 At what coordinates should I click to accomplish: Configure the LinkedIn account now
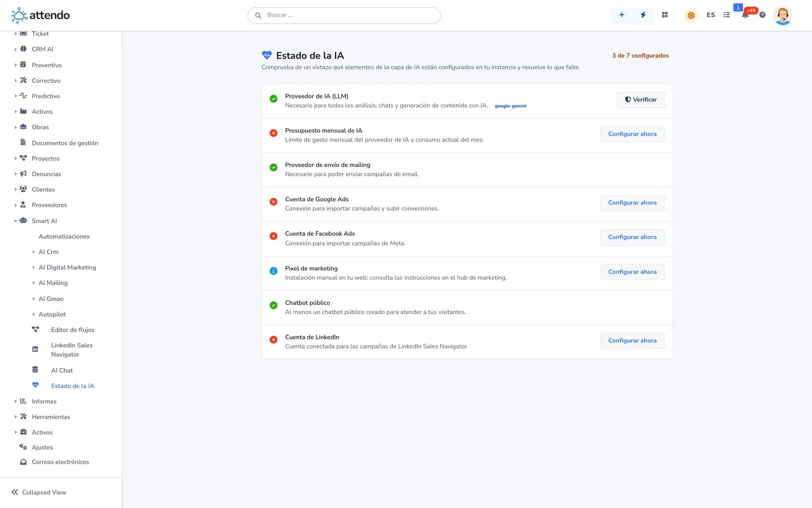pos(632,341)
